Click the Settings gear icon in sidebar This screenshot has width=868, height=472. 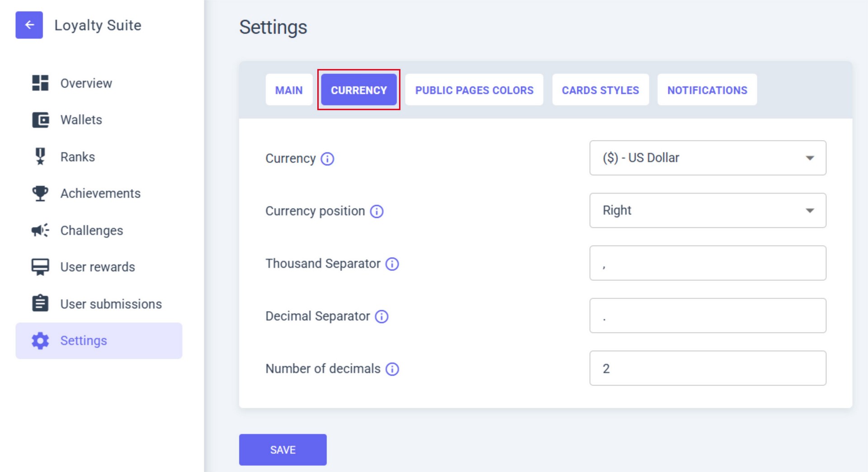tap(40, 340)
